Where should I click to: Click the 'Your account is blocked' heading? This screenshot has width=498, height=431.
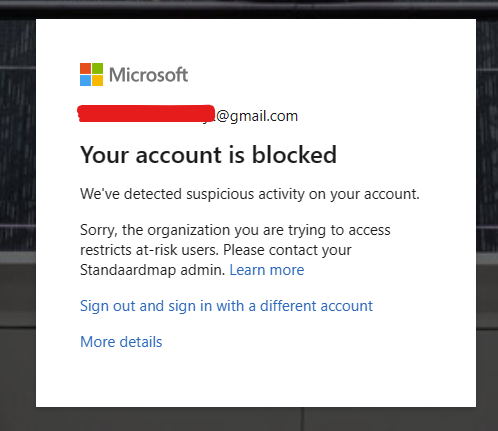point(208,155)
